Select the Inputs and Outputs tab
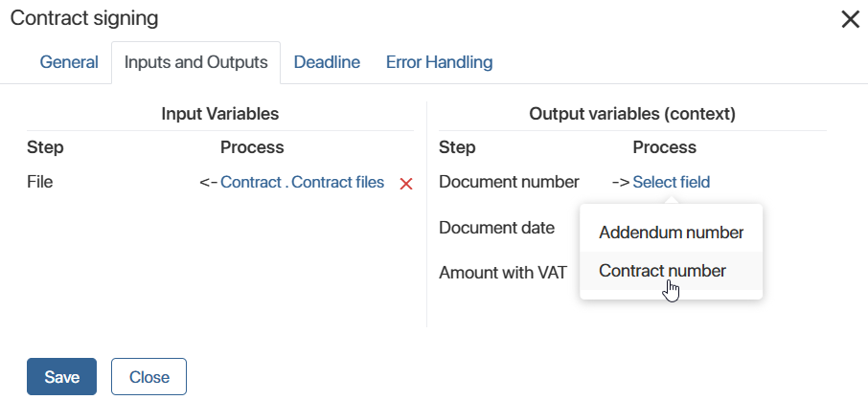868x400 pixels. [x=196, y=62]
